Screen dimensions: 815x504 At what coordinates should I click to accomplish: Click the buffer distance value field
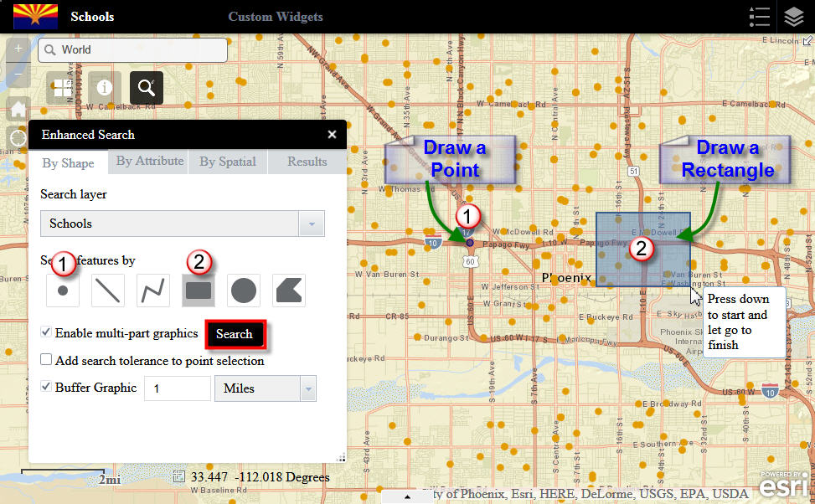pos(178,388)
